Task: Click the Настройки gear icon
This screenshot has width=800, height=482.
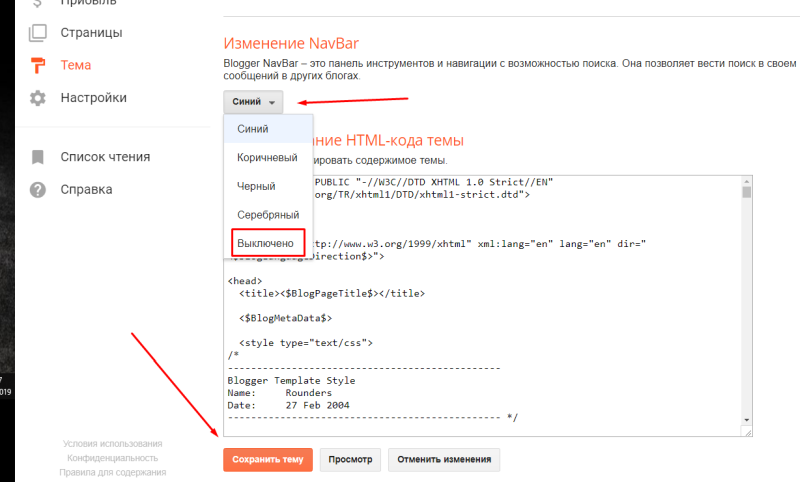Action: (38, 98)
